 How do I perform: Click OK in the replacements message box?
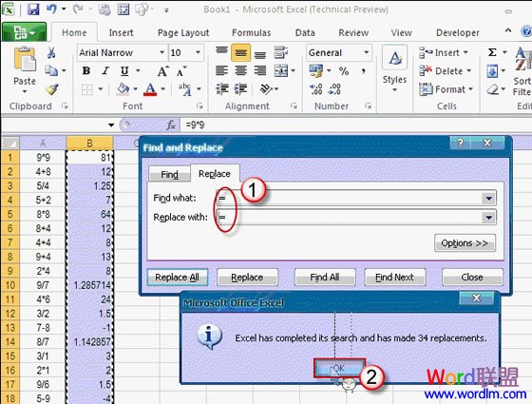(339, 368)
